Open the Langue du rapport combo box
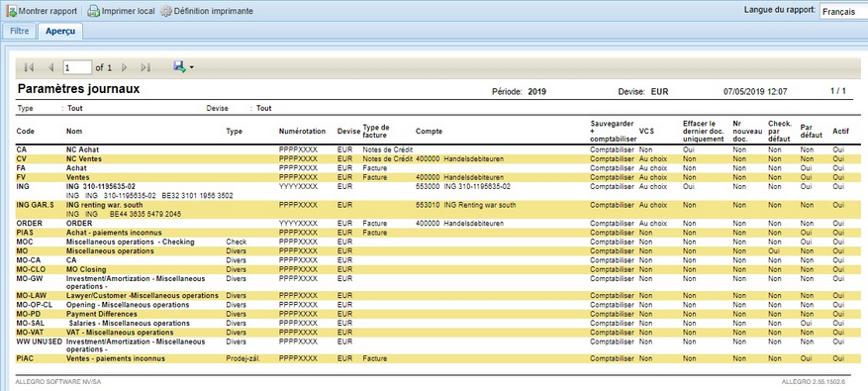Screen dimensions: 868x391 point(843,12)
